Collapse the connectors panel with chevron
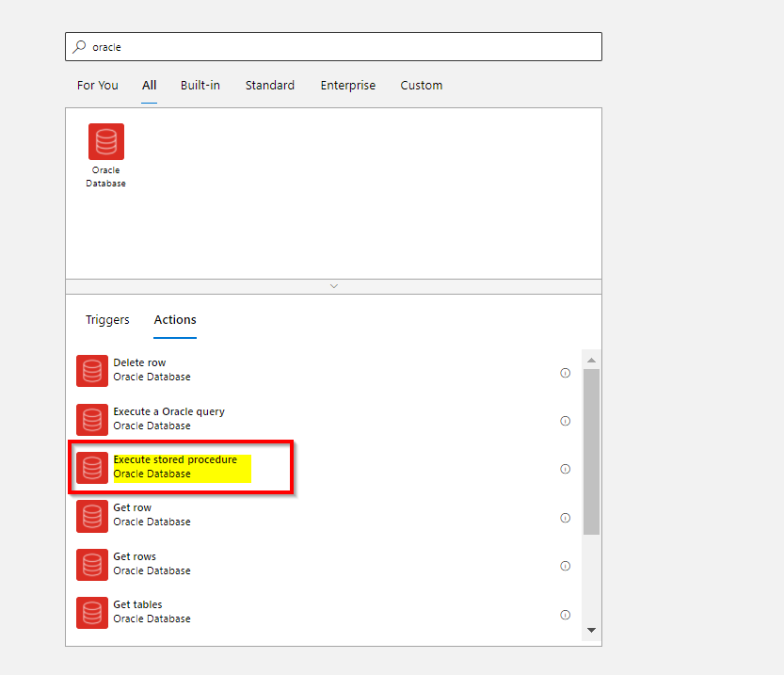The image size is (784, 675). point(334,286)
